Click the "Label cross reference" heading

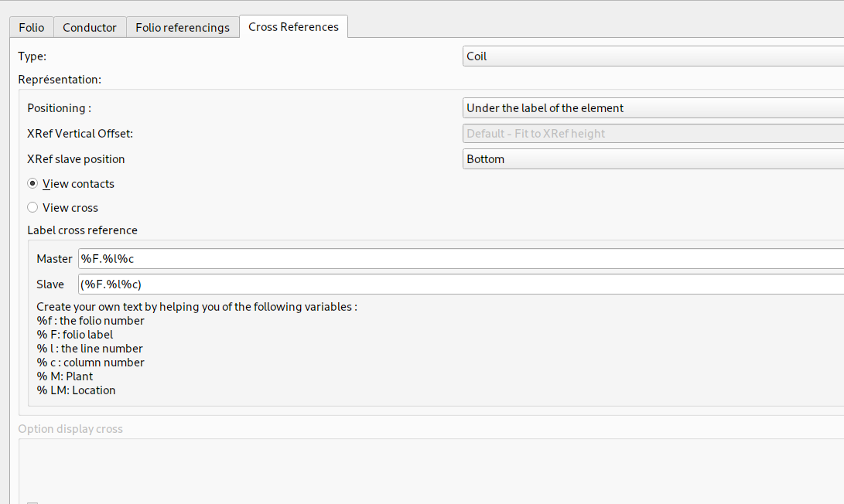pyautogui.click(x=82, y=230)
